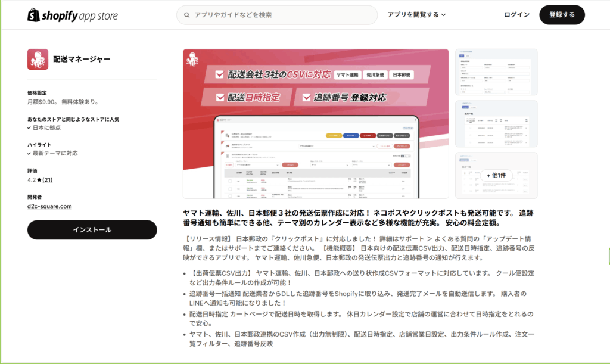Click the 配送マネージャー octopus app icon

click(x=38, y=59)
